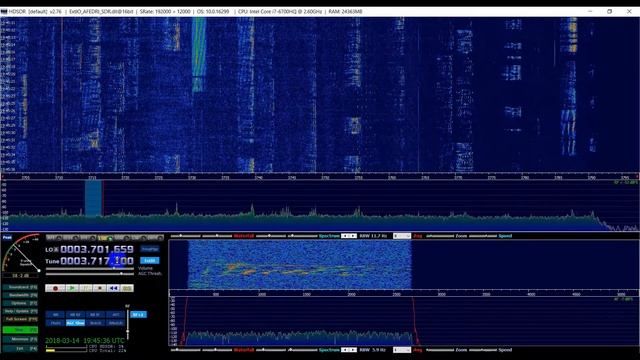Open the Options [F7] menu

[x=20, y=303]
